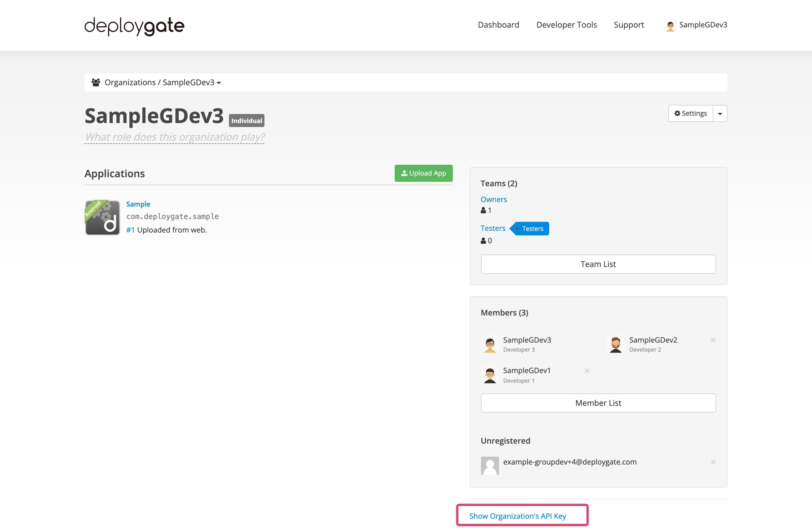The width and height of the screenshot is (812, 530).
Task: Click the deploygate logo
Action: coord(134,26)
